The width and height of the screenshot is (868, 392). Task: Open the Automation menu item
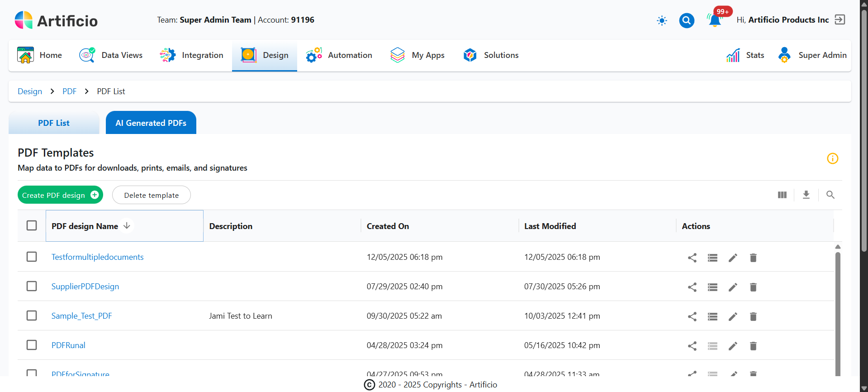[339, 55]
